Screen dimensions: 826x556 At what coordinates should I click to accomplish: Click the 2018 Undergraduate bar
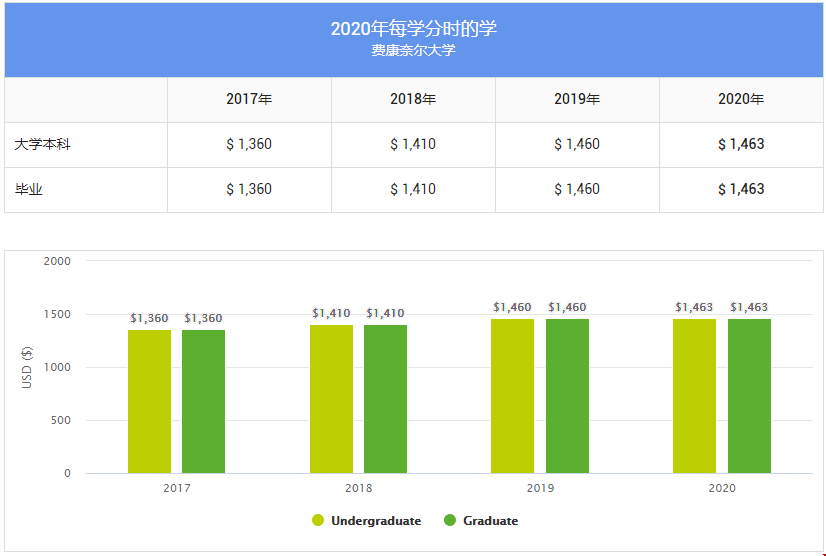pyautogui.click(x=331, y=399)
